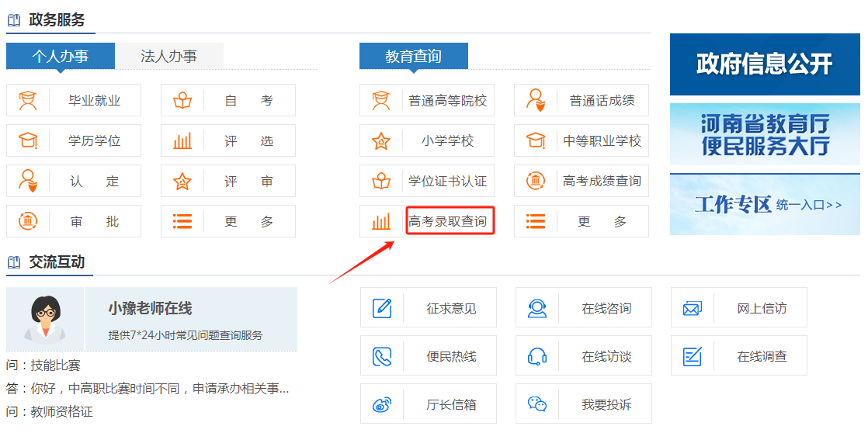Click the 政务服务 section heading
This screenshot has height=433, width=868.
pos(57,20)
